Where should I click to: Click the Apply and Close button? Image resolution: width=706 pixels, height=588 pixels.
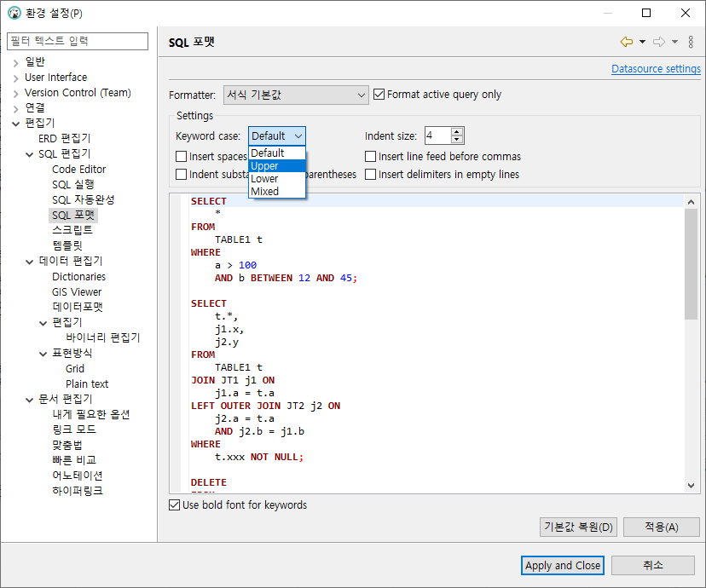coord(562,565)
